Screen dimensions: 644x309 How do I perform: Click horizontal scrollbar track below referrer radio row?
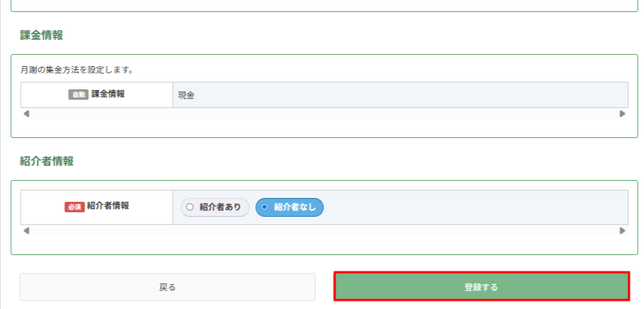pyautogui.click(x=324, y=230)
